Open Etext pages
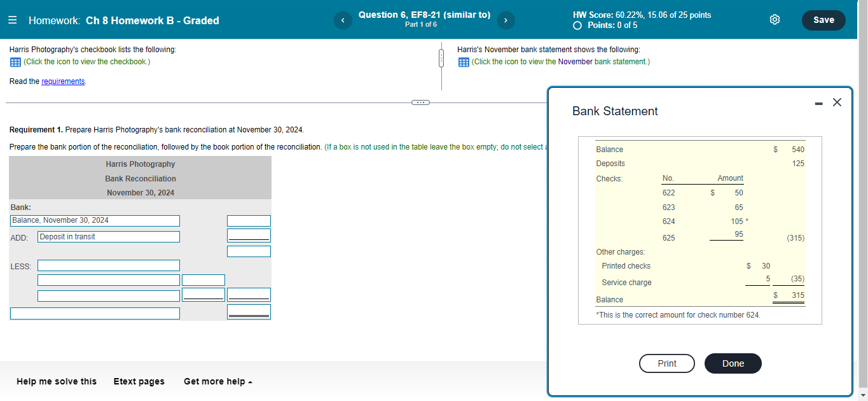 pyautogui.click(x=139, y=381)
